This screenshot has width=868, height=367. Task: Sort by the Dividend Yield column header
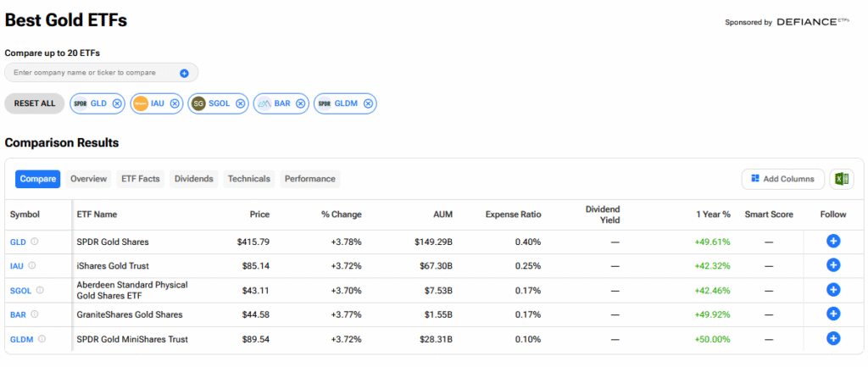point(603,214)
